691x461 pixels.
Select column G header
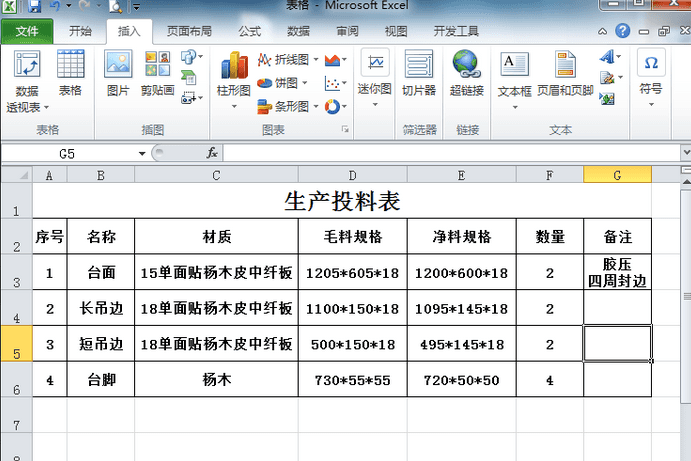617,175
